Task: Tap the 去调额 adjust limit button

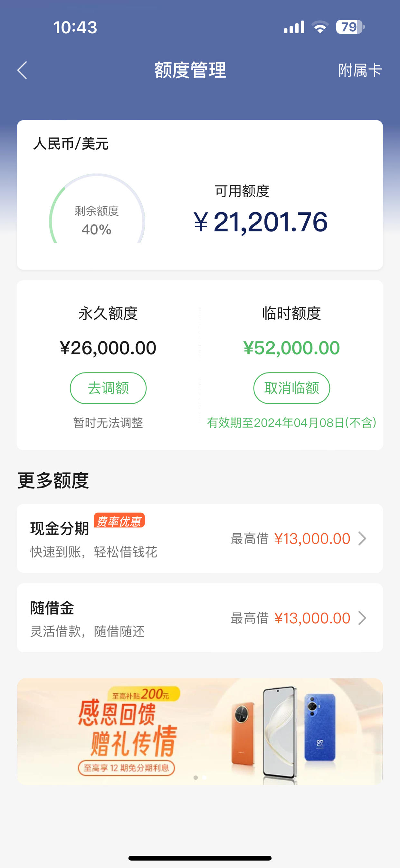Action: [108, 388]
